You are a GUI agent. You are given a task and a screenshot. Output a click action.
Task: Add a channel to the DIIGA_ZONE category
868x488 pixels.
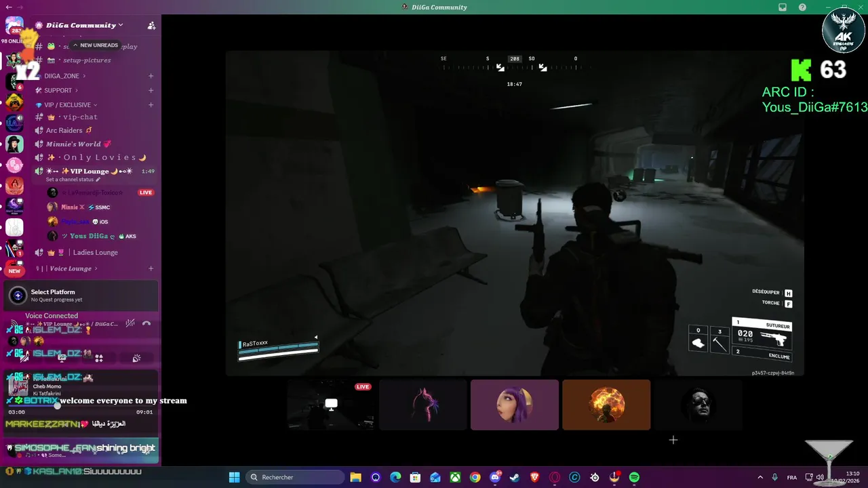(x=151, y=76)
